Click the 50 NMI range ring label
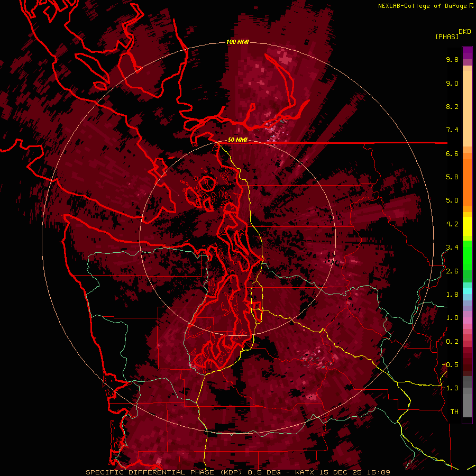 tap(237, 140)
